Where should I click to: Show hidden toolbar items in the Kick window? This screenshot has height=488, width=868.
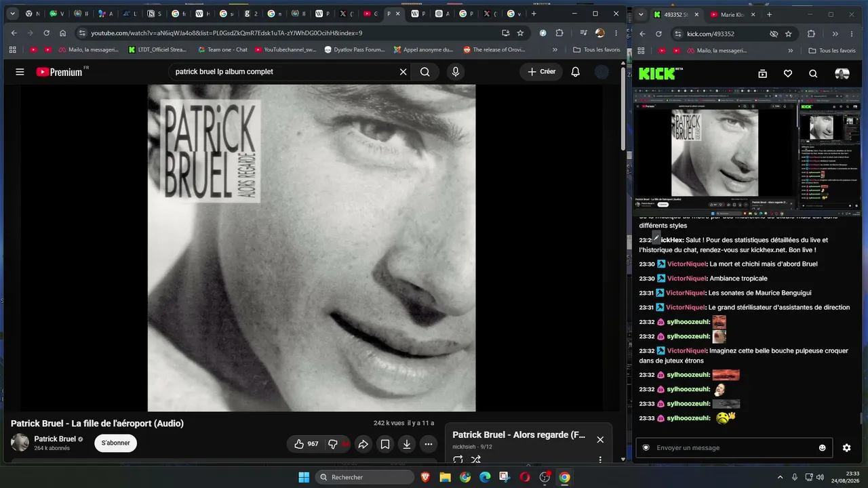(835, 34)
